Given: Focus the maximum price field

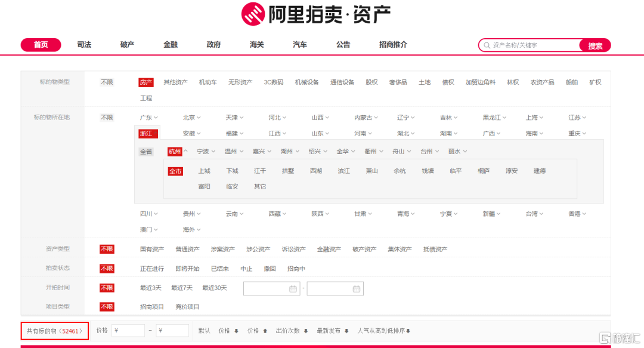Looking at the screenshot, I should click(172, 330).
